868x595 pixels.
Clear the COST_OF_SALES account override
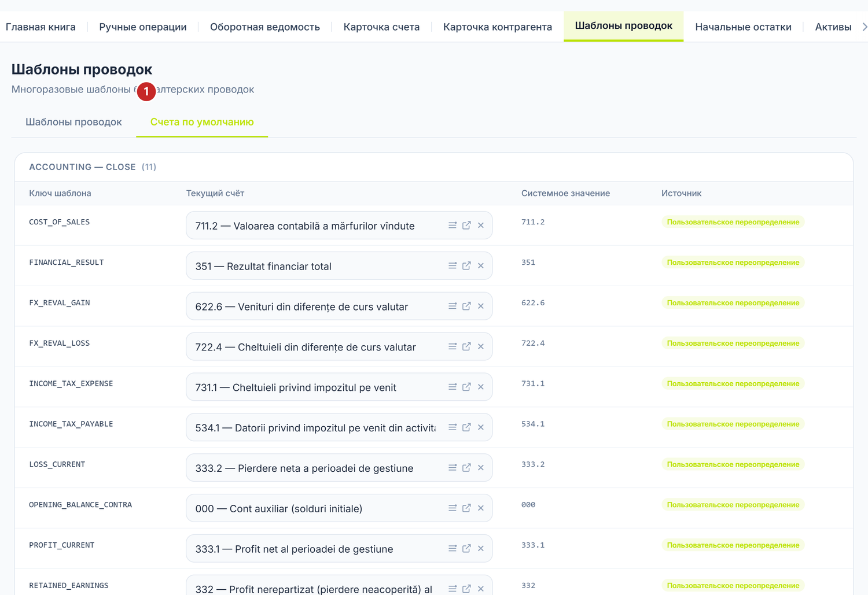click(x=481, y=226)
